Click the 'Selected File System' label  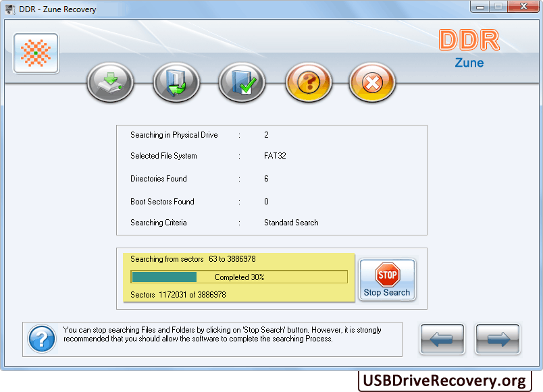(x=163, y=156)
